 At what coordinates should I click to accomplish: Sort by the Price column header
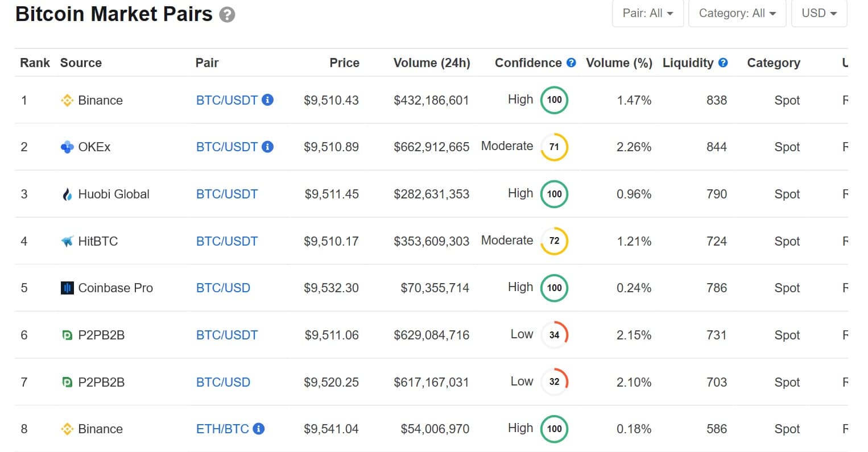coord(344,63)
